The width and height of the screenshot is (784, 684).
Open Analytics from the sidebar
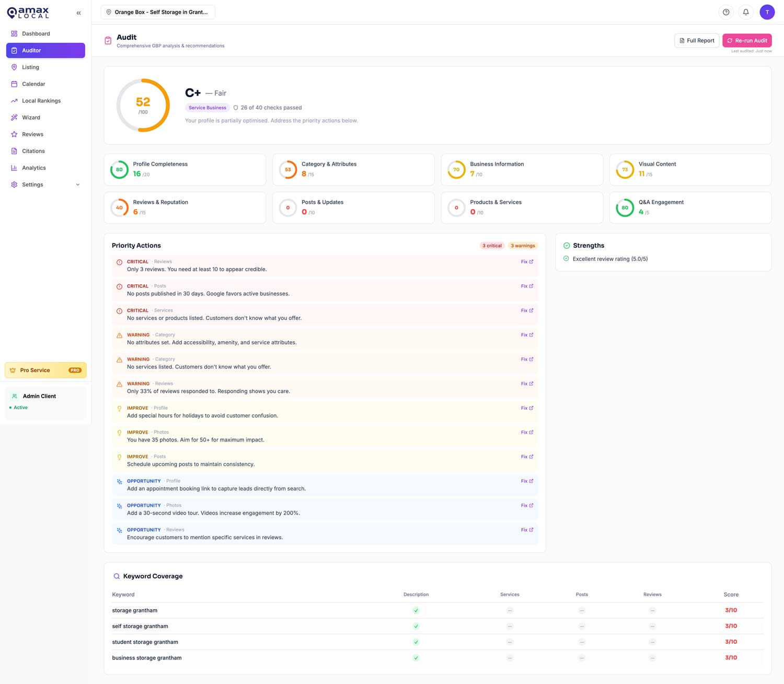[45, 168]
